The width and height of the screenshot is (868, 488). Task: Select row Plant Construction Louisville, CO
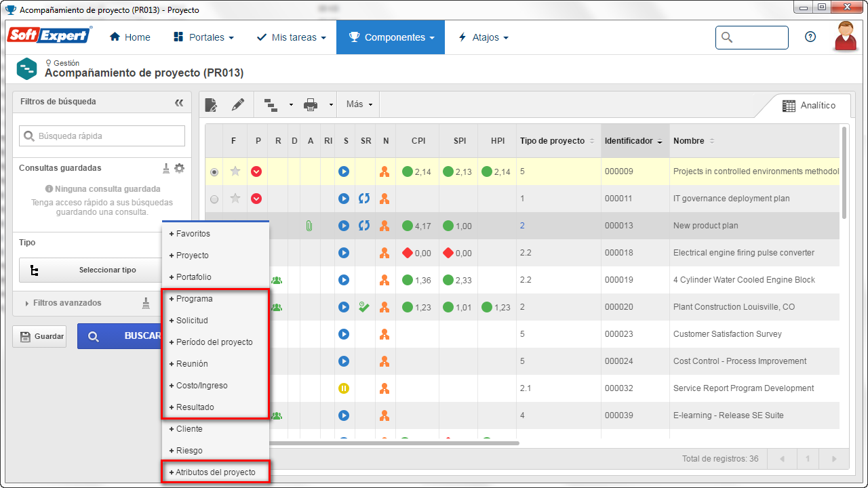(523, 307)
